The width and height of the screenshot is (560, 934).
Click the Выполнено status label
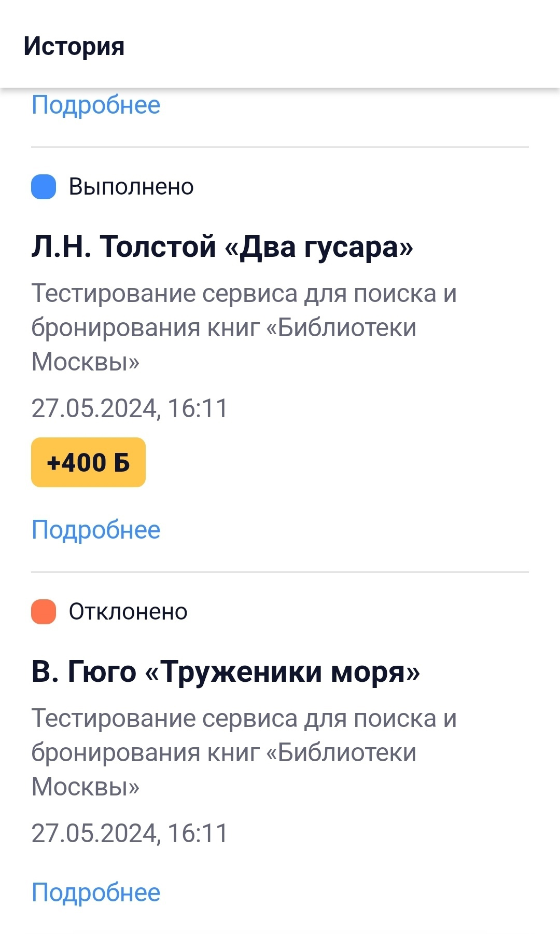tap(131, 187)
